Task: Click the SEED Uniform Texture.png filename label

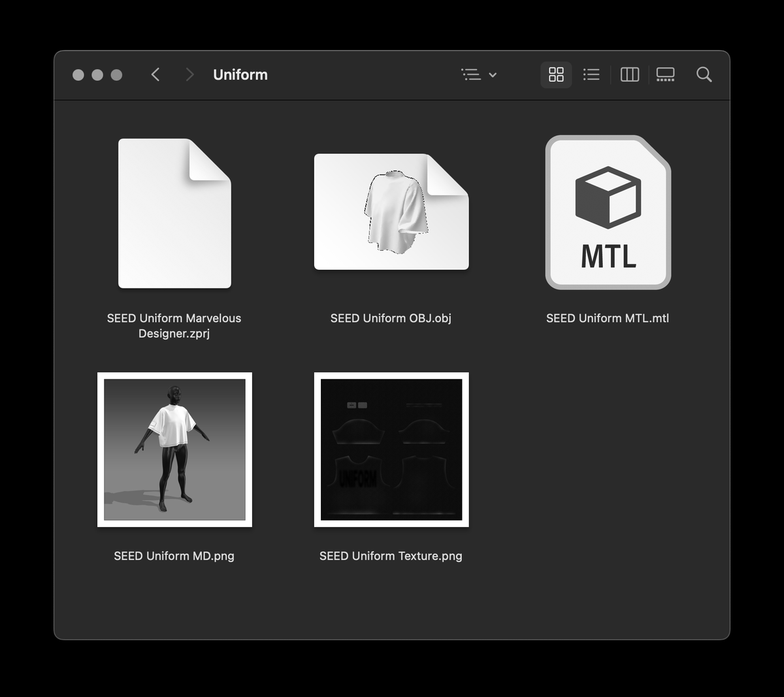Action: pyautogui.click(x=390, y=556)
